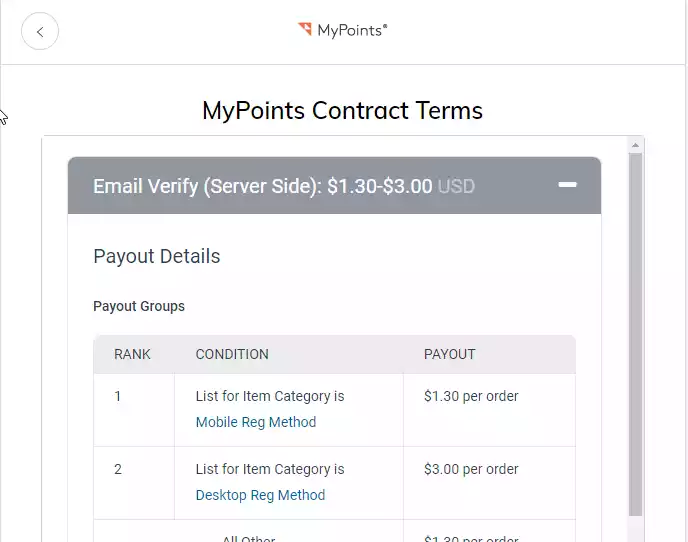Image resolution: width=688 pixels, height=542 pixels.
Task: Select the PAYOUT column header
Action: coord(449,354)
